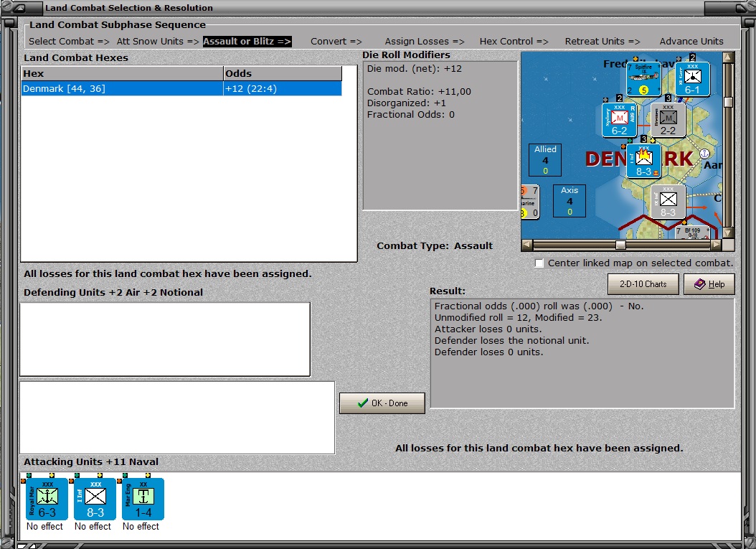This screenshot has width=756, height=549.
Task: Click the +12 (22:4) odds cell
Action: tap(283, 88)
